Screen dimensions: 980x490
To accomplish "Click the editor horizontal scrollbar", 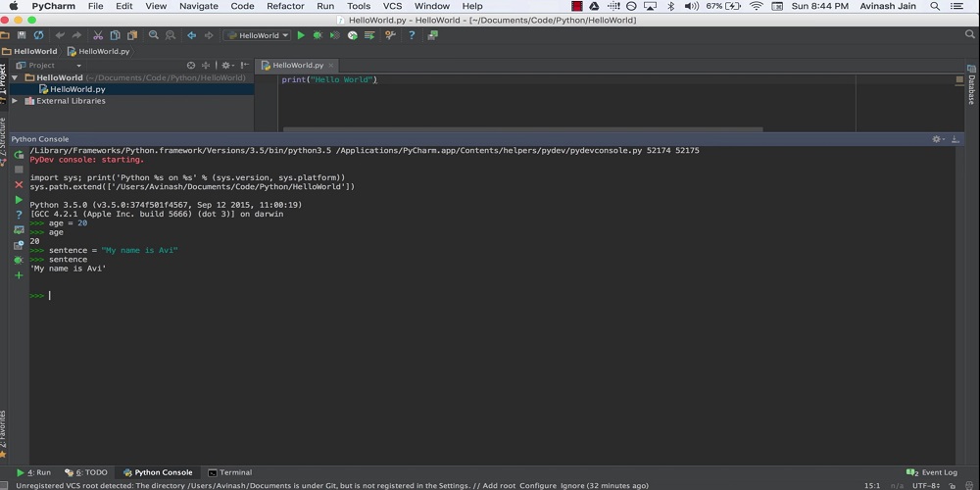I will tap(522, 130).
